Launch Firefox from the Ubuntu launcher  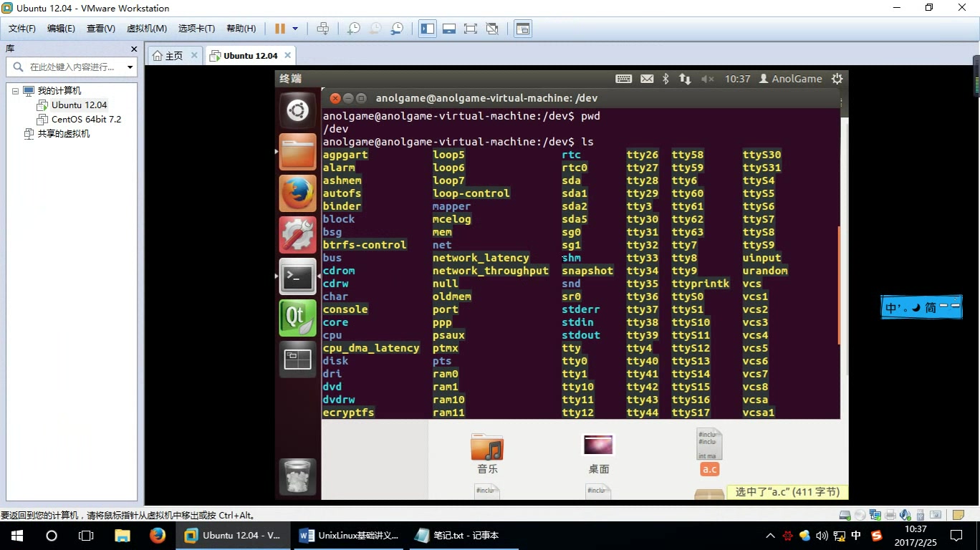[297, 193]
